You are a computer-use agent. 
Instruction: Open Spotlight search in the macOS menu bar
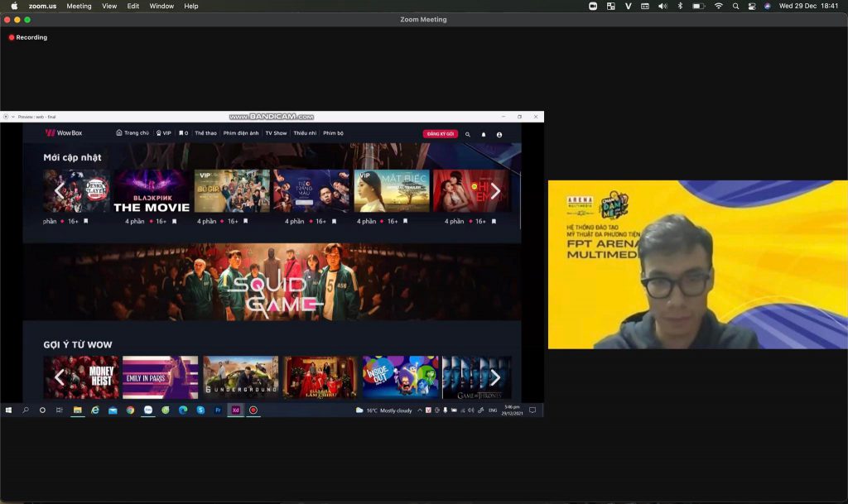point(735,6)
